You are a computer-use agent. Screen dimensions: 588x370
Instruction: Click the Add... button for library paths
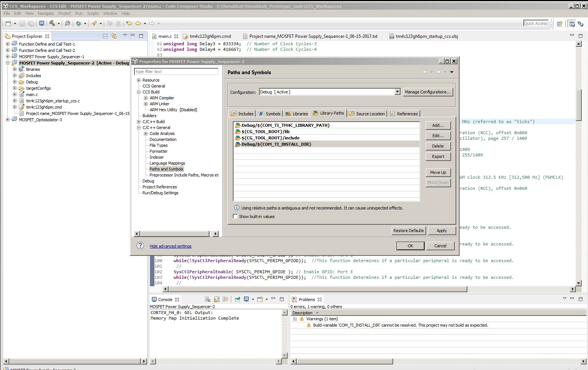(438, 125)
